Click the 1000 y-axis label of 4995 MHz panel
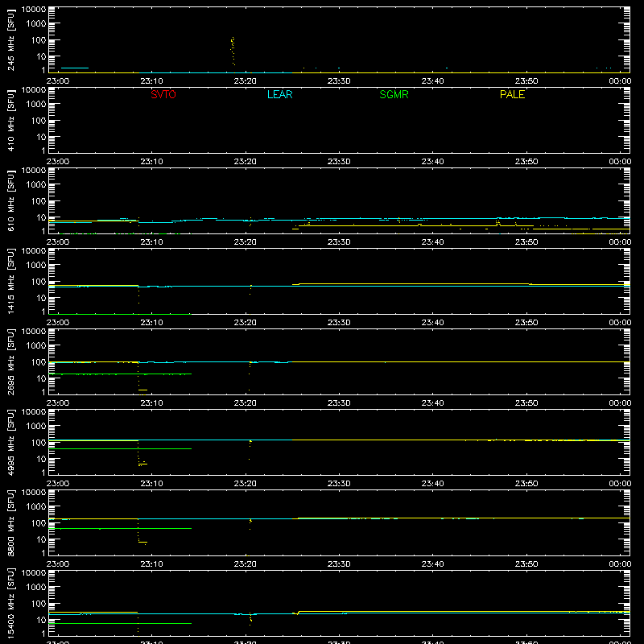The height and width of the screenshot is (644, 644). pos(36,427)
